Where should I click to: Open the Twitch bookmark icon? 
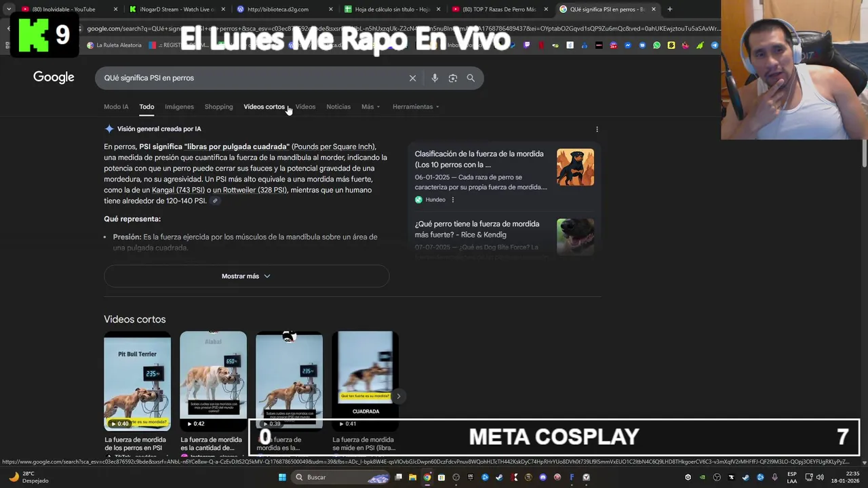527,45
